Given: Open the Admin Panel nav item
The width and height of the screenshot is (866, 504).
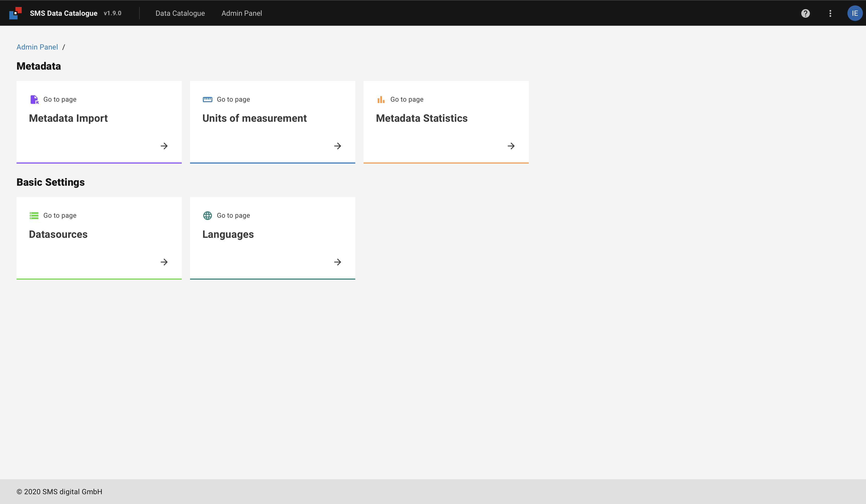Looking at the screenshot, I should tap(242, 13).
